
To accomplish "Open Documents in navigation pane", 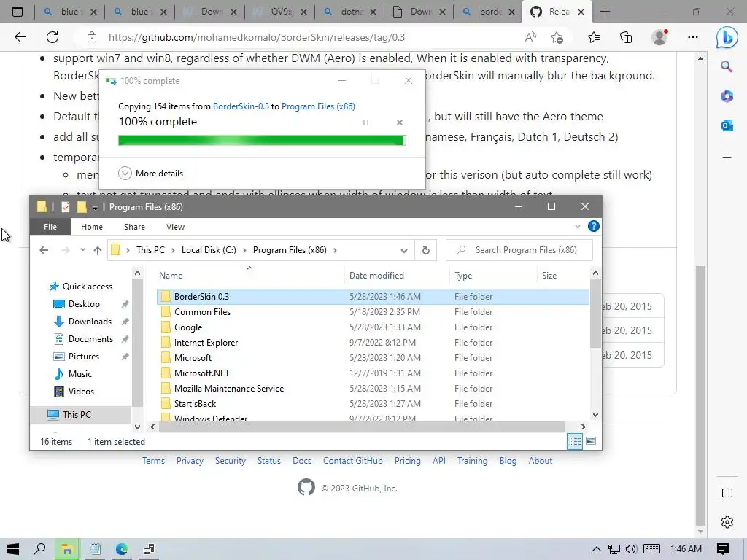I will (84, 339).
